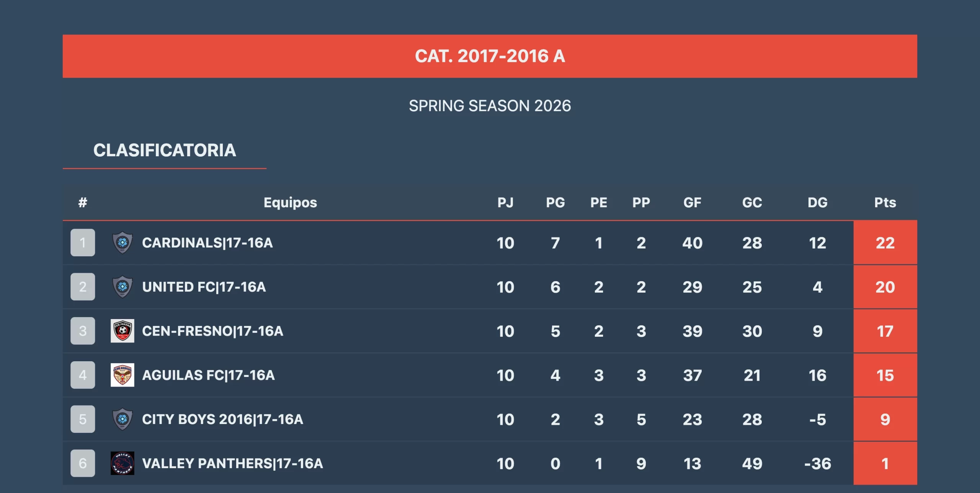Open the CEN-FRESNO|17-16A team link
This screenshot has height=493, width=980.
[x=212, y=331]
